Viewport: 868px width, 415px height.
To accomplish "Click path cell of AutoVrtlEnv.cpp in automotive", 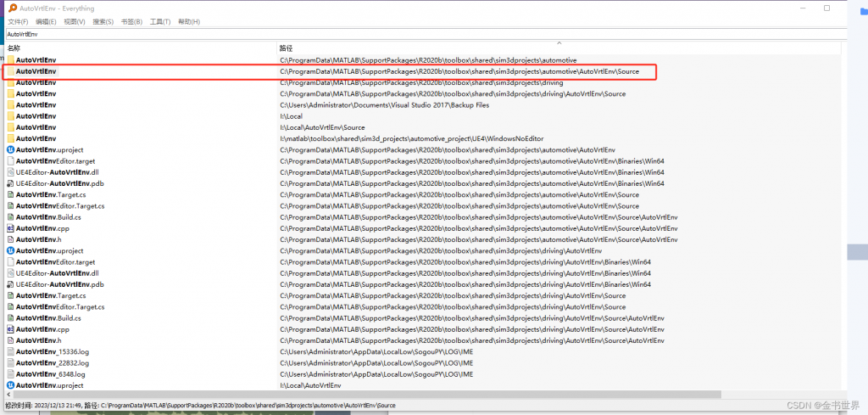I will click(478, 228).
